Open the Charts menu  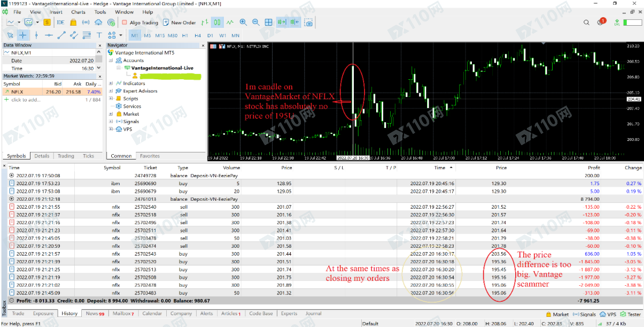click(78, 12)
